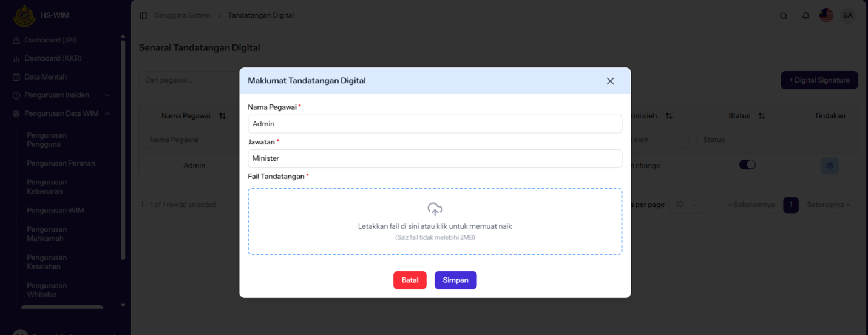
Task: Click the notification bell icon
Action: pos(805,16)
